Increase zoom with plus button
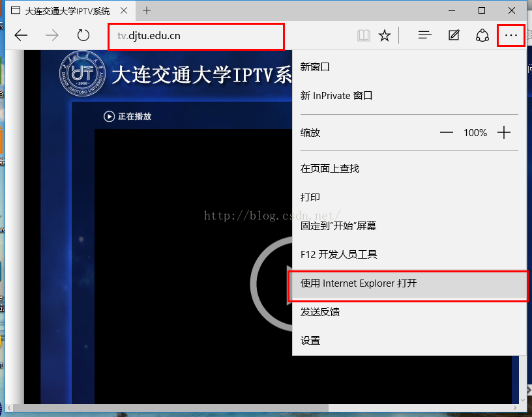532x417 pixels. (x=504, y=132)
